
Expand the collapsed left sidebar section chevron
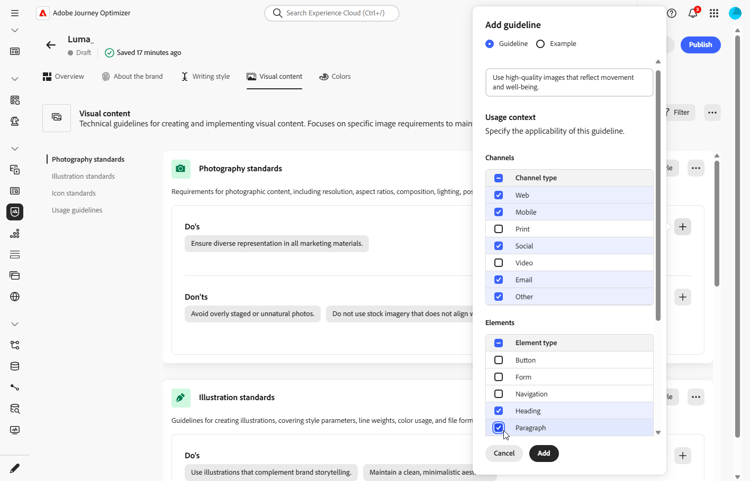pos(14,324)
